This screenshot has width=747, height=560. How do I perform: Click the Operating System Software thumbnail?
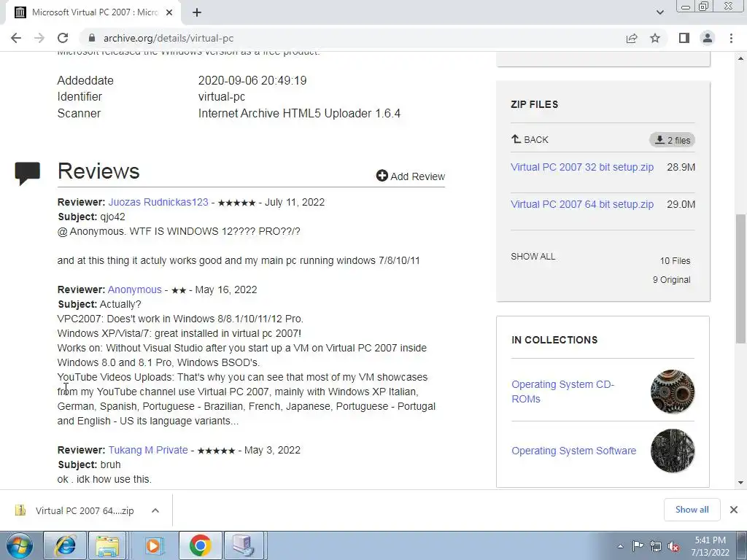pos(673,451)
